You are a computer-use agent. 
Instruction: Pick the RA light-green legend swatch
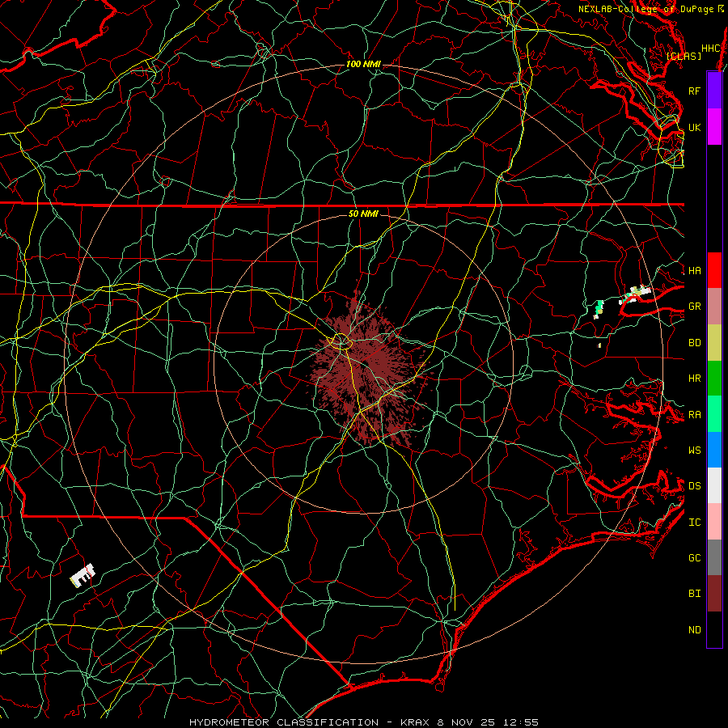[x=714, y=414]
